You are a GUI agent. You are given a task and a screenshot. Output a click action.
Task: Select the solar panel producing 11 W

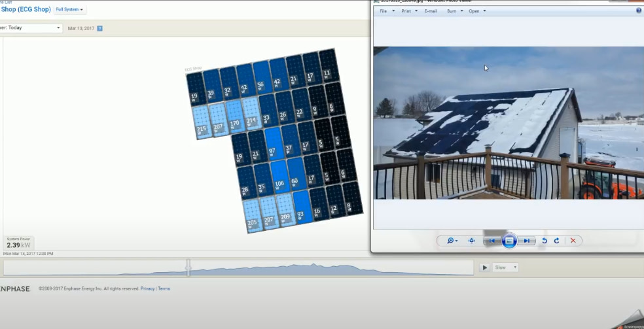coord(328,65)
